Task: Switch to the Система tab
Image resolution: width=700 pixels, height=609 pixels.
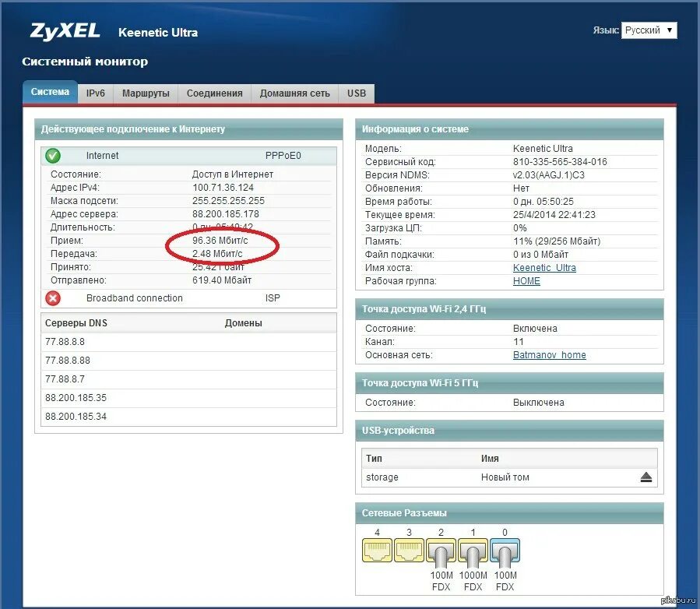Action: click(x=50, y=92)
